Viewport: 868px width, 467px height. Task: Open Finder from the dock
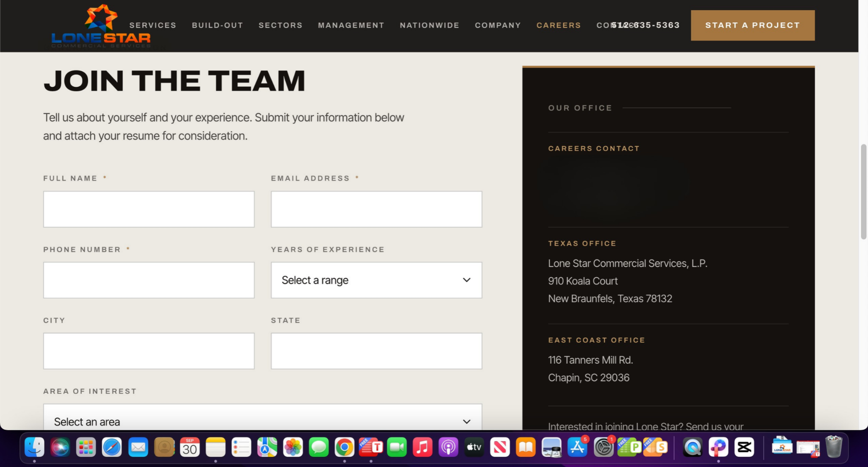point(34,447)
